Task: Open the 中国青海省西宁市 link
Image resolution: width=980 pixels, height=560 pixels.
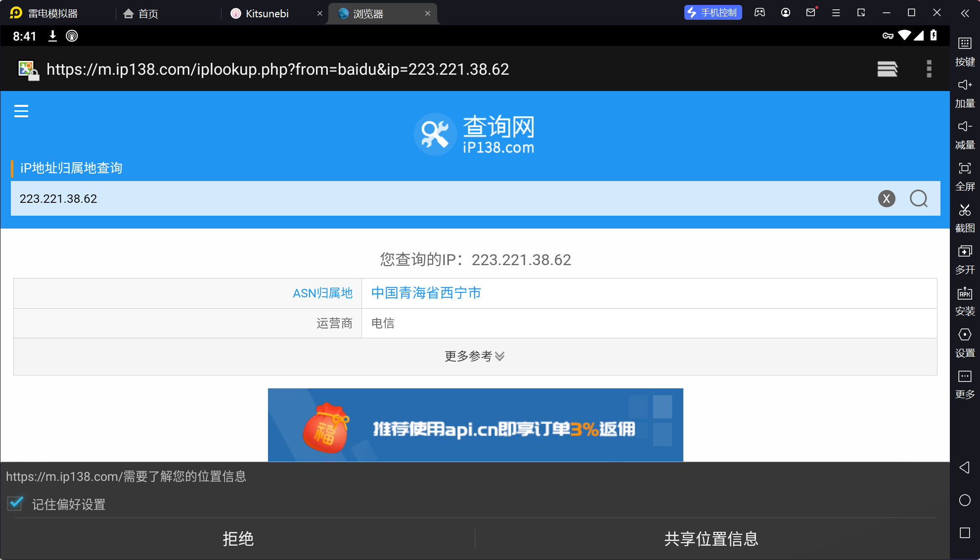Action: click(426, 293)
